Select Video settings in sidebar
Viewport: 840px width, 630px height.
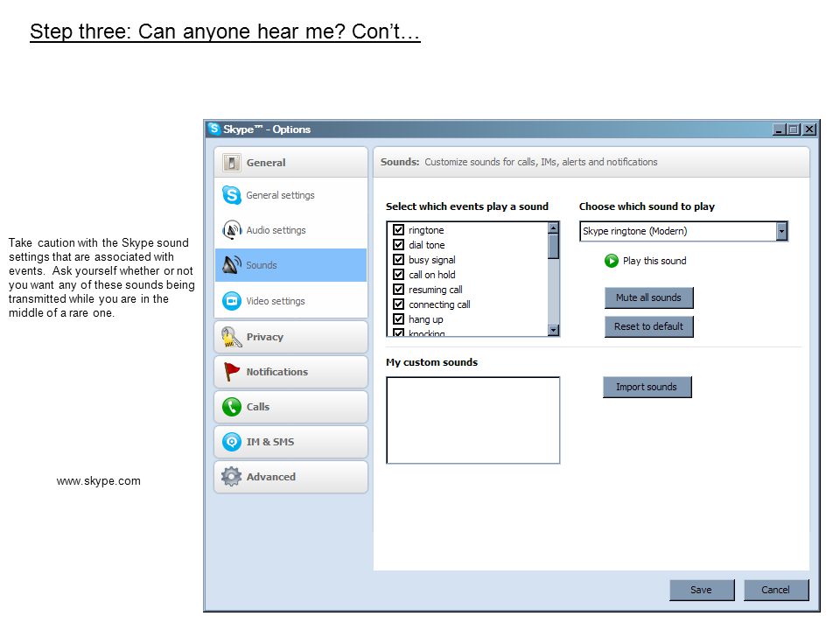(290, 301)
